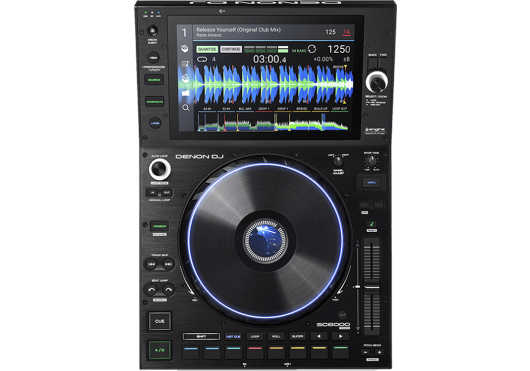Set the manual Loop OUT button

point(166,193)
